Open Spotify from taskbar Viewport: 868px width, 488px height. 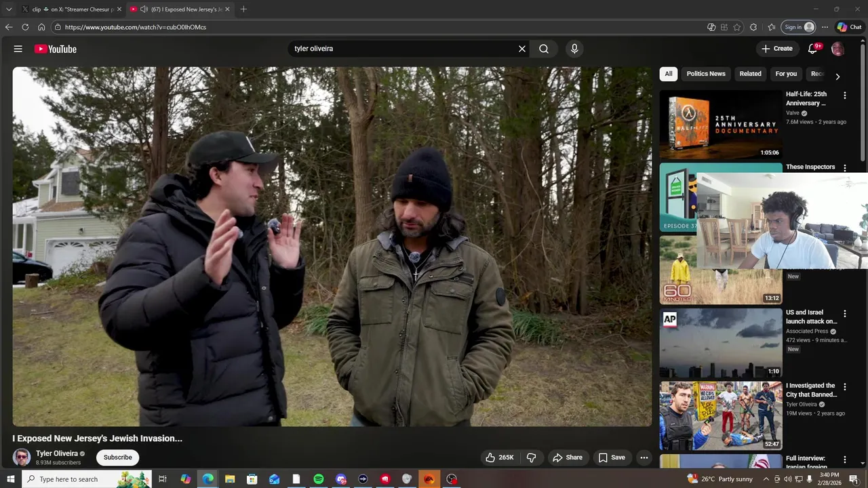click(x=319, y=479)
